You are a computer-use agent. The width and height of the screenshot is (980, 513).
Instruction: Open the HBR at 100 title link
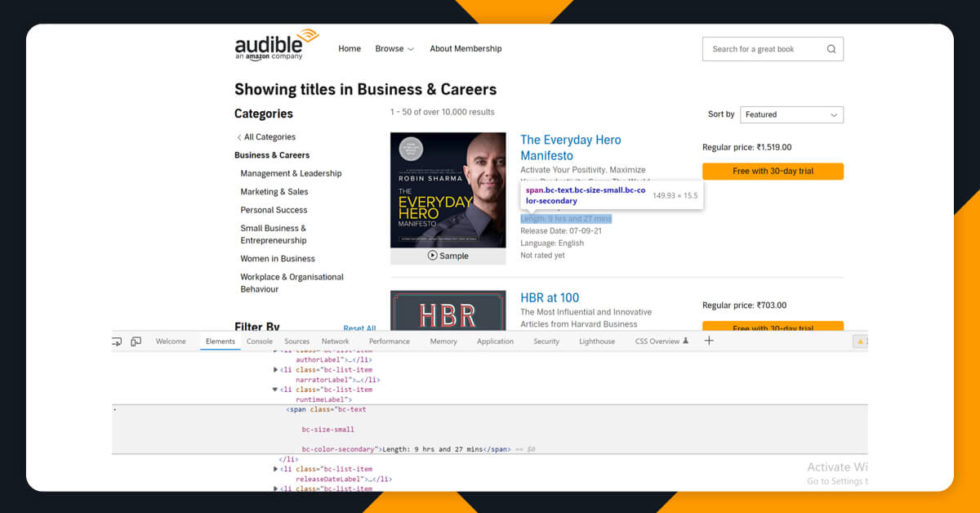[549, 298]
